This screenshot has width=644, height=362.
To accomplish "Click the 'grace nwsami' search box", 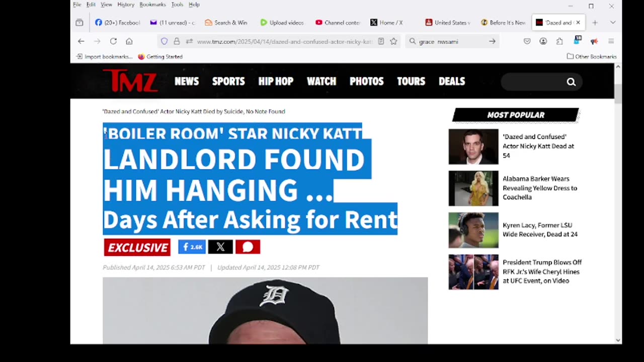I will pos(452,42).
